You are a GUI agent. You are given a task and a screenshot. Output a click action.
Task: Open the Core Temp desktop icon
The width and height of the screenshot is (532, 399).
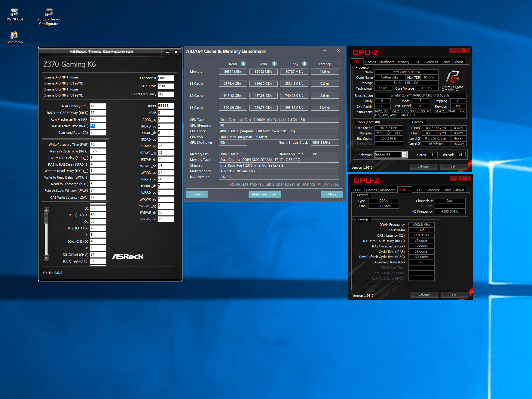point(14,38)
